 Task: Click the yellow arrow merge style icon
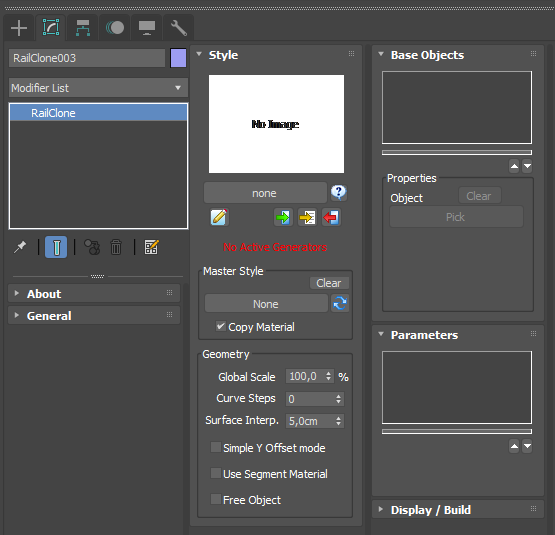click(x=307, y=217)
